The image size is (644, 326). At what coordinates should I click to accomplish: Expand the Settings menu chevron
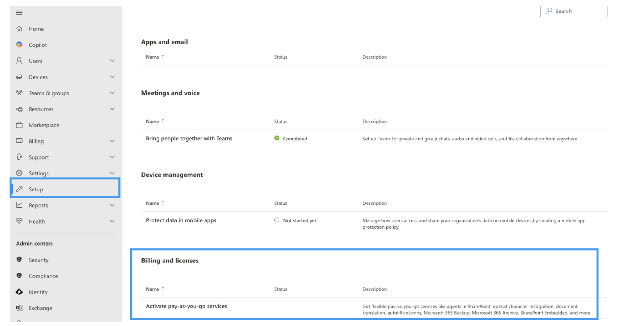pos(112,173)
